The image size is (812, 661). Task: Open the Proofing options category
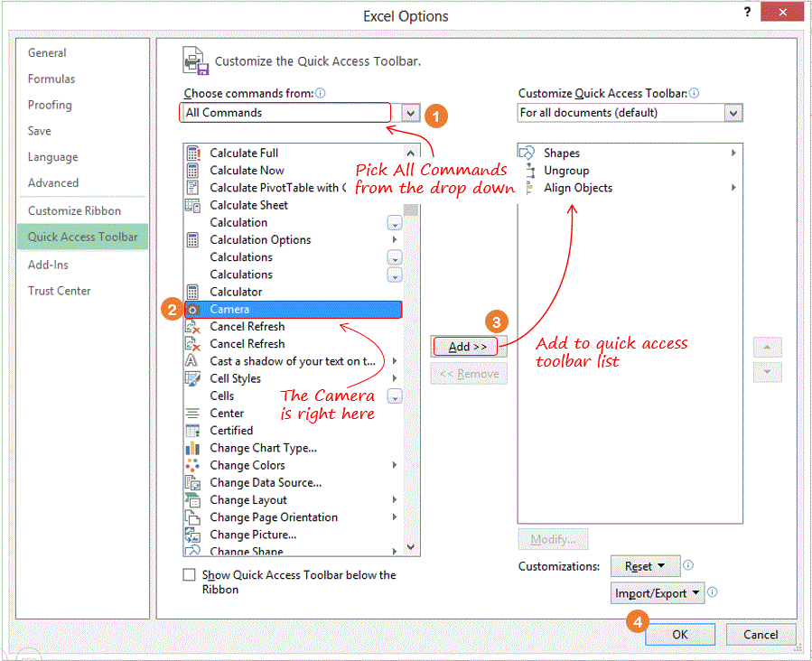pyautogui.click(x=50, y=105)
